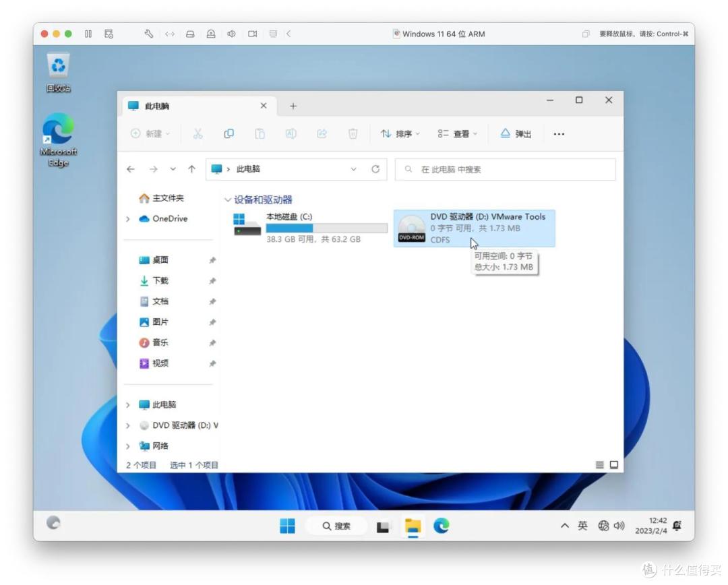Open the 新建 (New) menu button
This screenshot has height=585, width=728.
(150, 133)
